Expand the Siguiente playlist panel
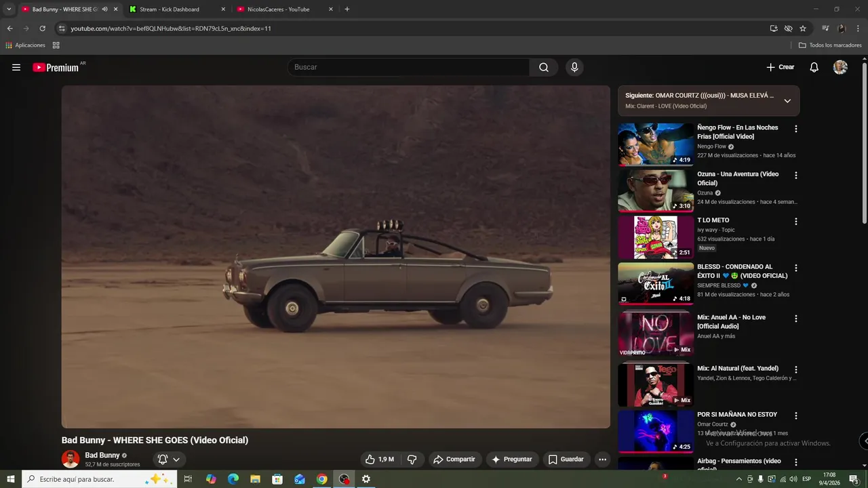868x488 pixels. click(x=787, y=101)
